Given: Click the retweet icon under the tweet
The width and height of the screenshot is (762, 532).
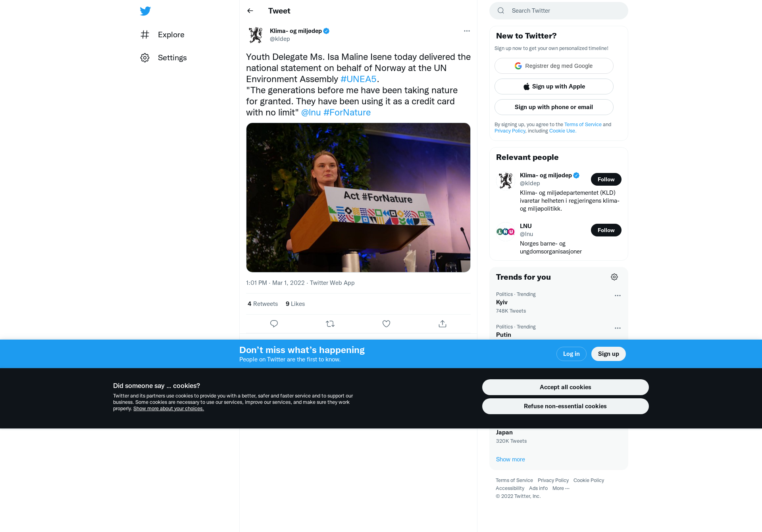Looking at the screenshot, I should click(330, 324).
